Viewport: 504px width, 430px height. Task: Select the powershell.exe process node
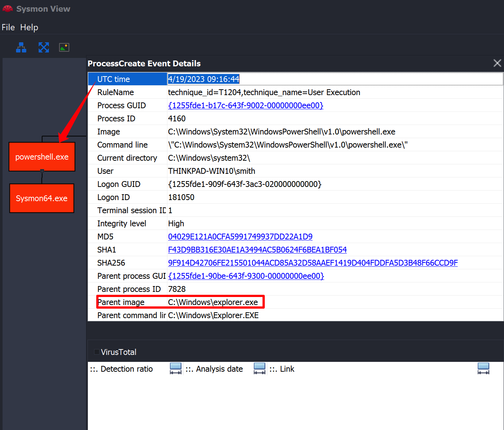point(42,157)
